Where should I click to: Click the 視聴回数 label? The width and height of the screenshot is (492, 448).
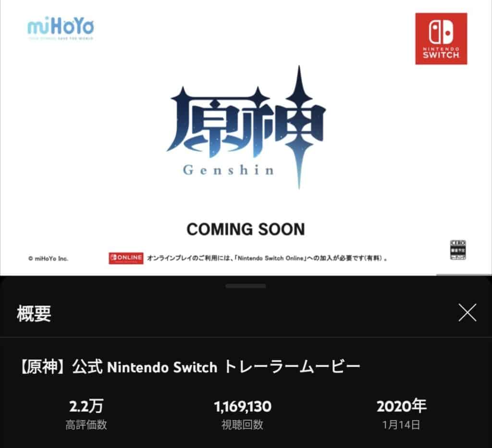click(x=242, y=425)
